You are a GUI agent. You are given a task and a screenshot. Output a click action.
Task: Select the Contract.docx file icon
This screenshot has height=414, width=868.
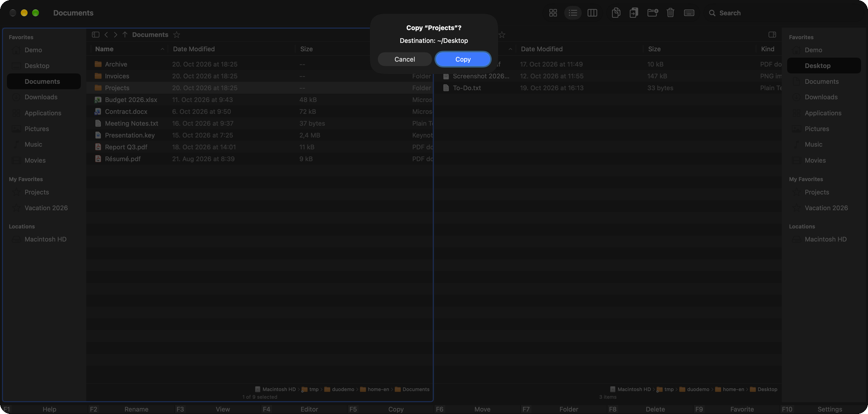[x=98, y=111]
